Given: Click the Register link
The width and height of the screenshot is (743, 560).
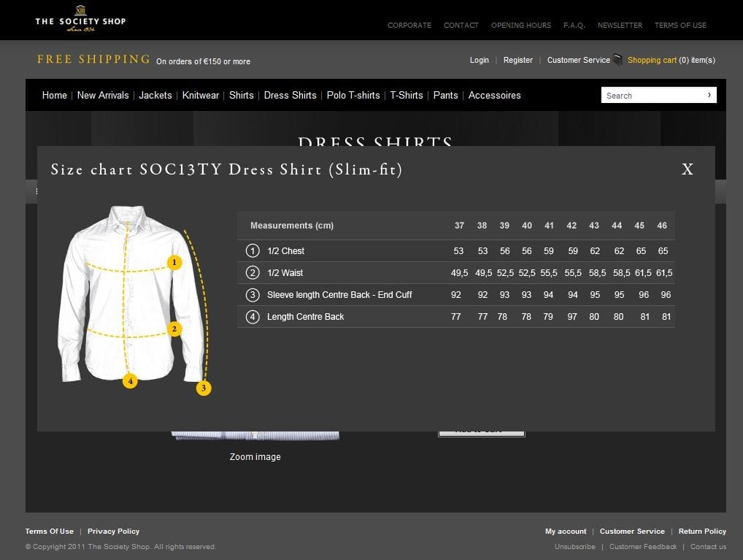Looking at the screenshot, I should (518, 60).
